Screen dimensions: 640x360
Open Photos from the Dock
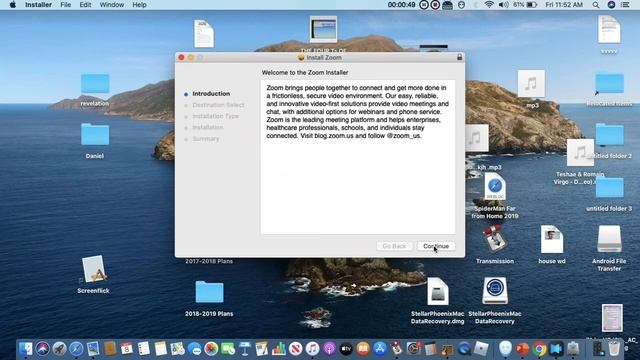pos(211,349)
